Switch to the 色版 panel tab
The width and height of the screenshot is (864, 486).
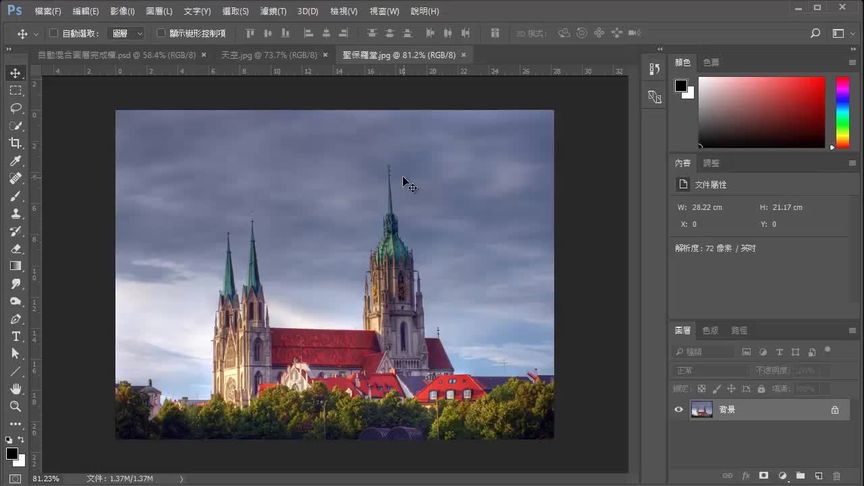[710, 330]
